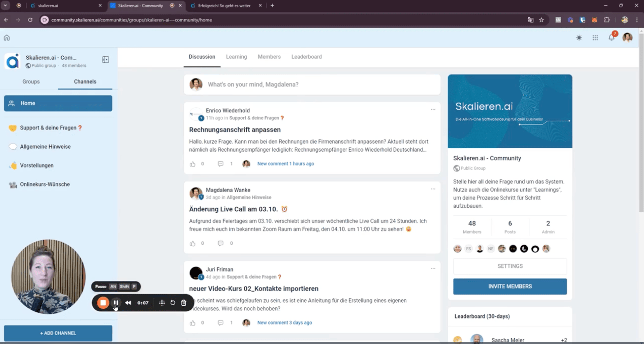The width and height of the screenshot is (644, 344).
Task: View Juri Friman's avatar
Action: (196, 273)
